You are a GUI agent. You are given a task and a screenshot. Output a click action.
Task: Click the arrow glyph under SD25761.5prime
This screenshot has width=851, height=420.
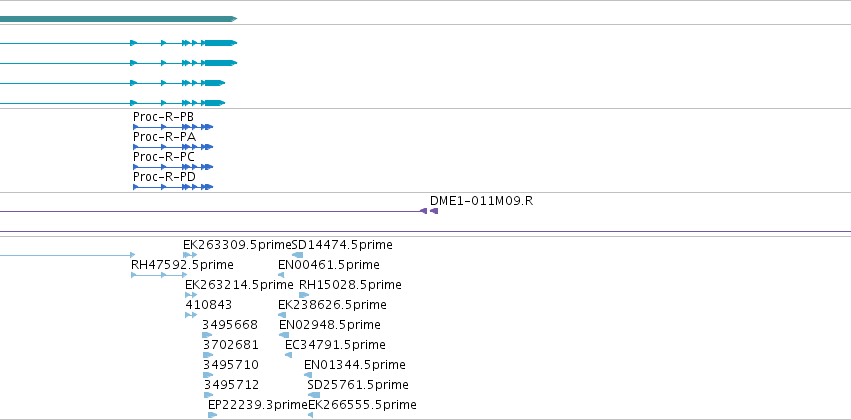[314, 395]
